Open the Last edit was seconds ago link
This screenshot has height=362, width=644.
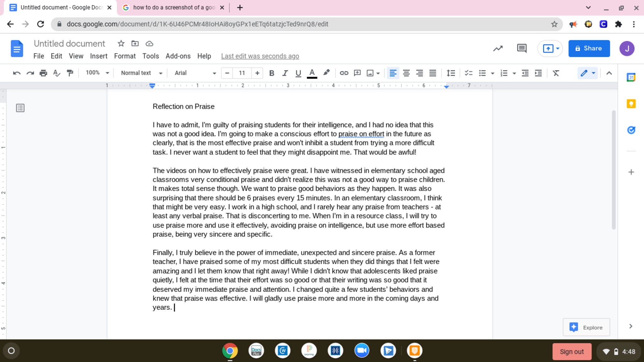tap(260, 56)
